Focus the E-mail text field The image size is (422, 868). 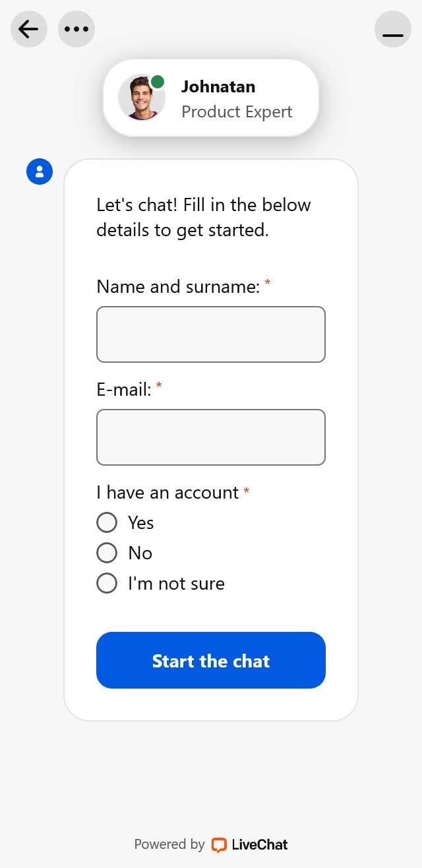[211, 437]
